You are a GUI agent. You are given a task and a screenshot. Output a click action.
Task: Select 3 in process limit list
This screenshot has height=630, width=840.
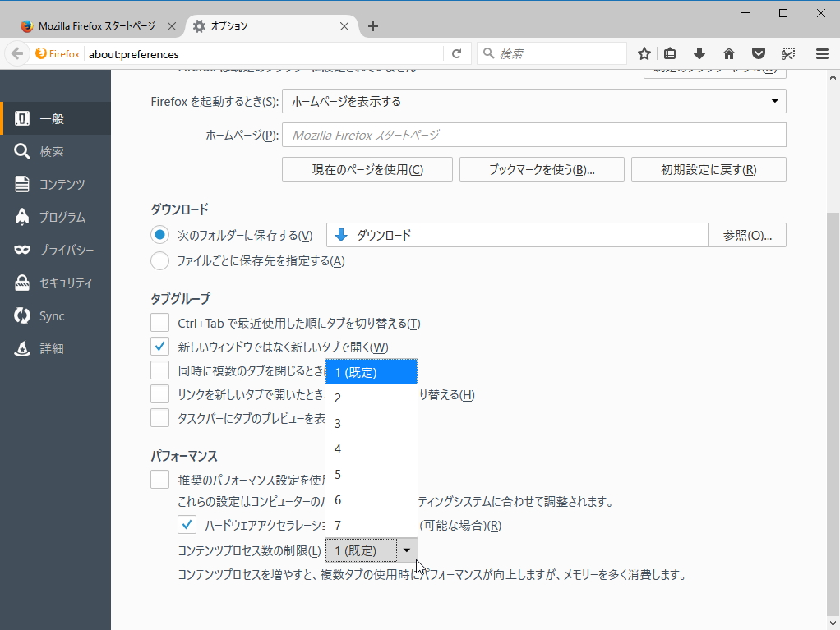[x=372, y=423]
